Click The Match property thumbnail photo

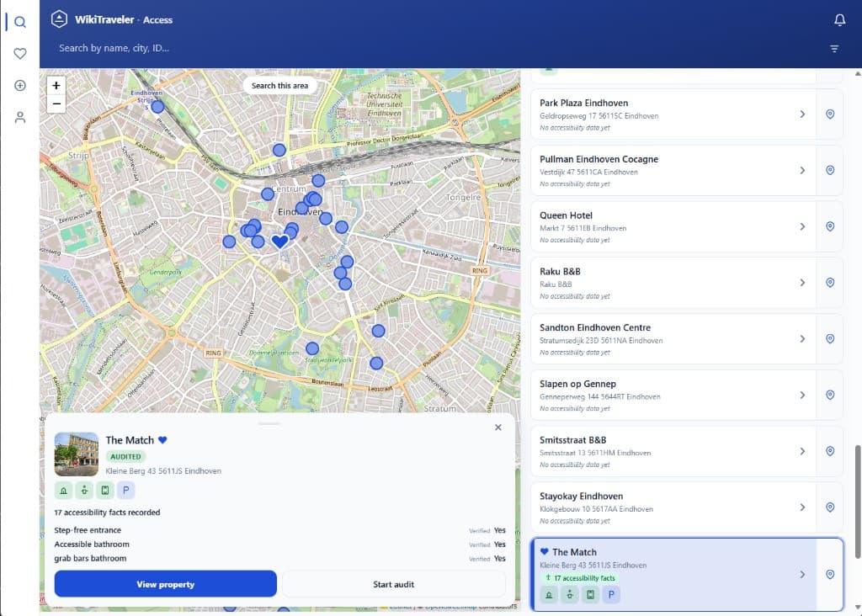pos(77,454)
